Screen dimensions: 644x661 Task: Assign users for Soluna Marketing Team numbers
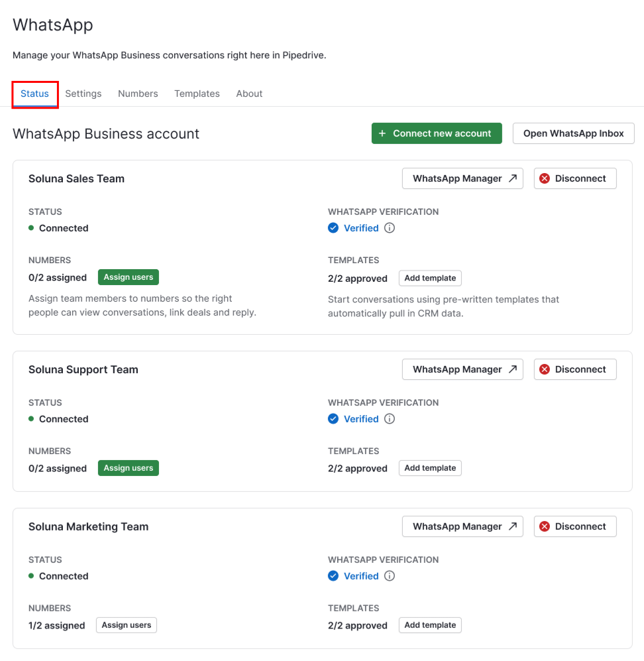click(x=127, y=625)
